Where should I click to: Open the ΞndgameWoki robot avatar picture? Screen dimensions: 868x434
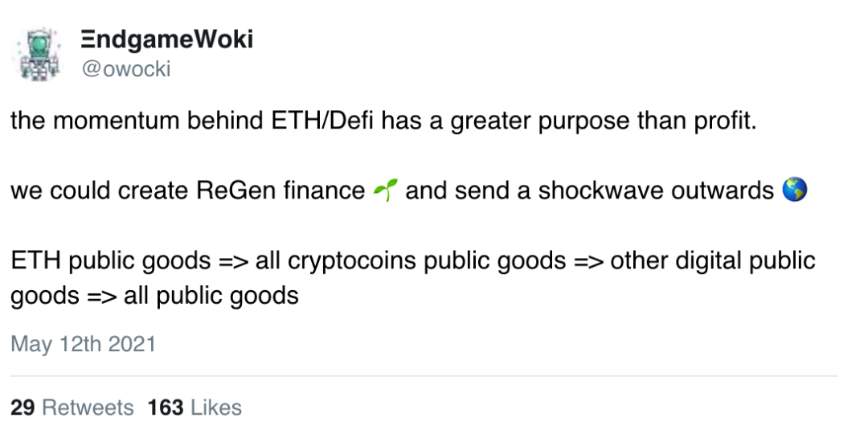pyautogui.click(x=39, y=55)
